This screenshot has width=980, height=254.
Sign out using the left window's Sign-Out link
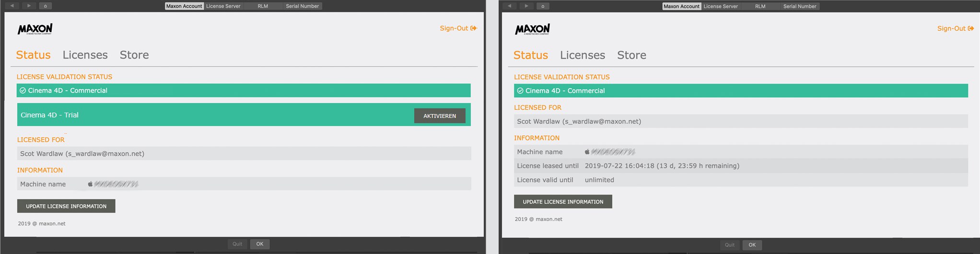click(x=458, y=28)
